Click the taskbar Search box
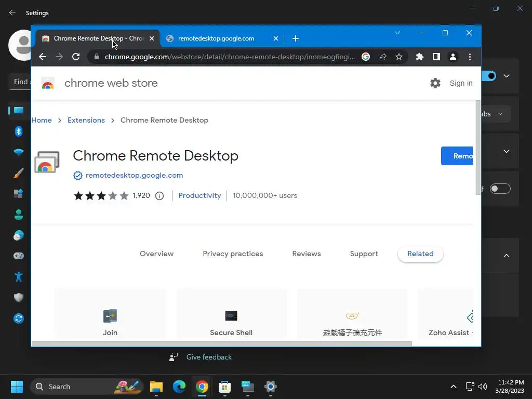This screenshot has width=532, height=399. coord(87,387)
